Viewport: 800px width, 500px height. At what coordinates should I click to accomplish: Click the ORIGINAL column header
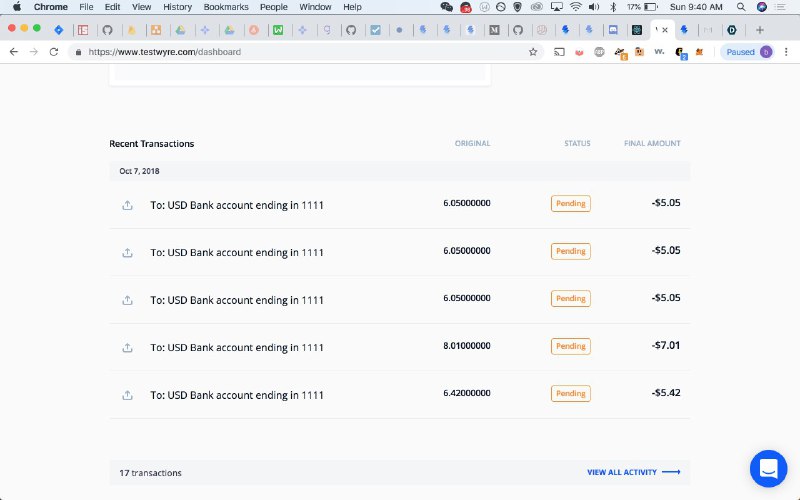(x=472, y=143)
